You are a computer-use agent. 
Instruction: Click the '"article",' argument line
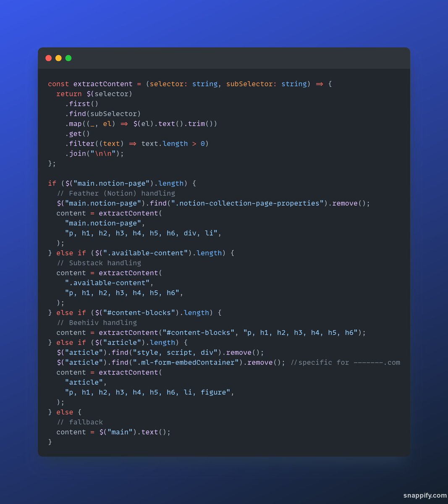(x=86, y=383)
